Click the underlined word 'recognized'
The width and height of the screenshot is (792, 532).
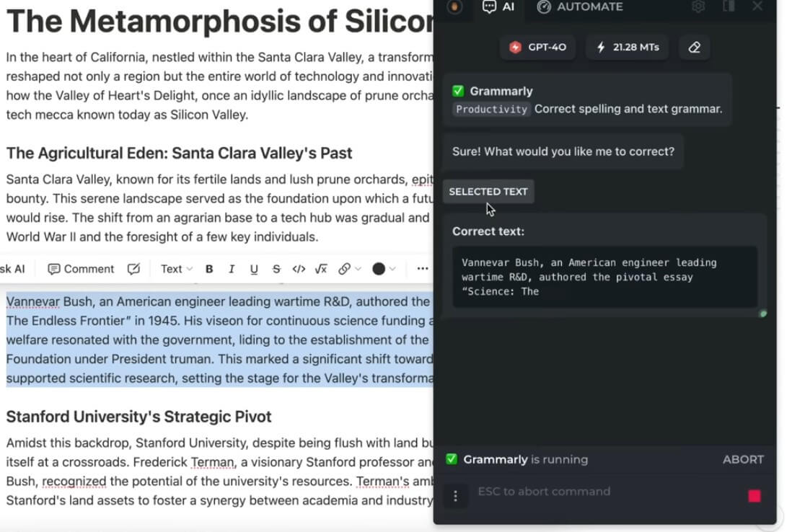(74, 482)
